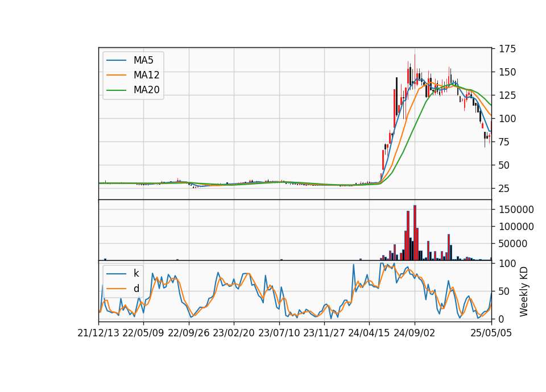Screen dimensions: 546x392
Task: Click the 0 label on KD axis
Action: pyautogui.click(x=502, y=319)
